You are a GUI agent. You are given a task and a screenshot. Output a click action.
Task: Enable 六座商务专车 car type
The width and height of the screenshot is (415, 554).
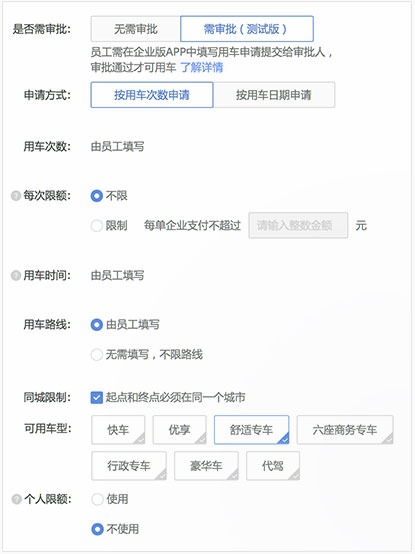[345, 430]
